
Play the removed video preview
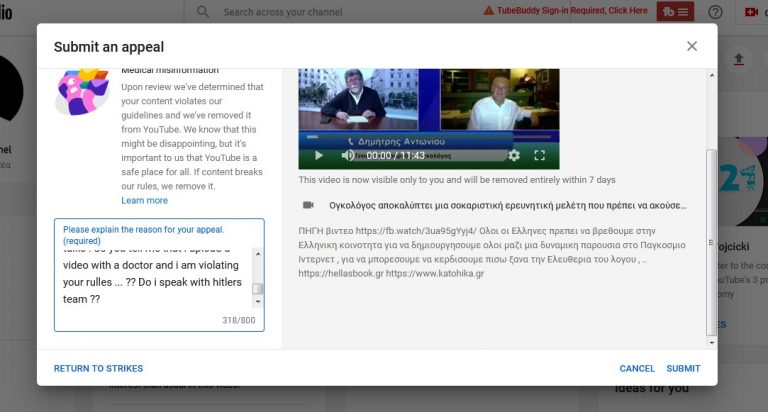point(319,156)
